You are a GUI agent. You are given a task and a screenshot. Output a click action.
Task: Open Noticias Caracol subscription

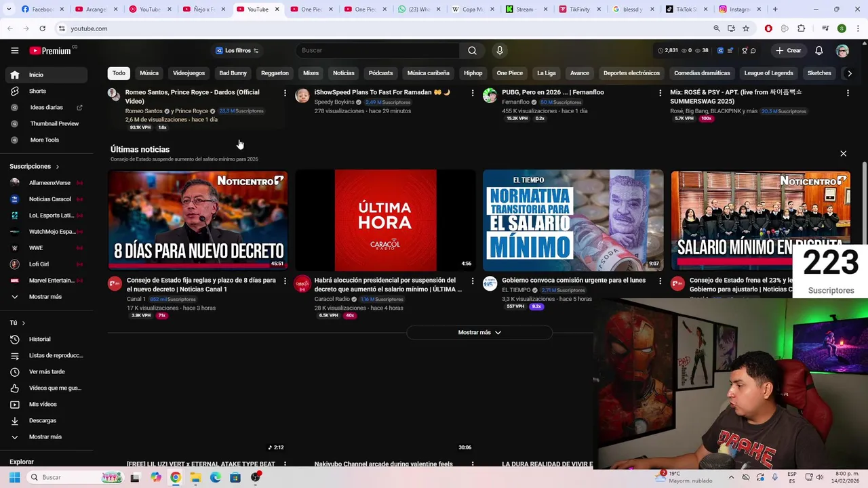point(45,199)
